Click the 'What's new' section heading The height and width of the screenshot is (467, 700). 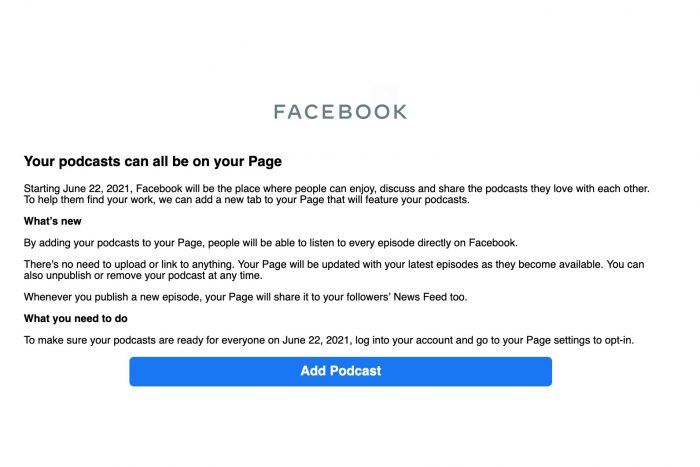tap(53, 221)
